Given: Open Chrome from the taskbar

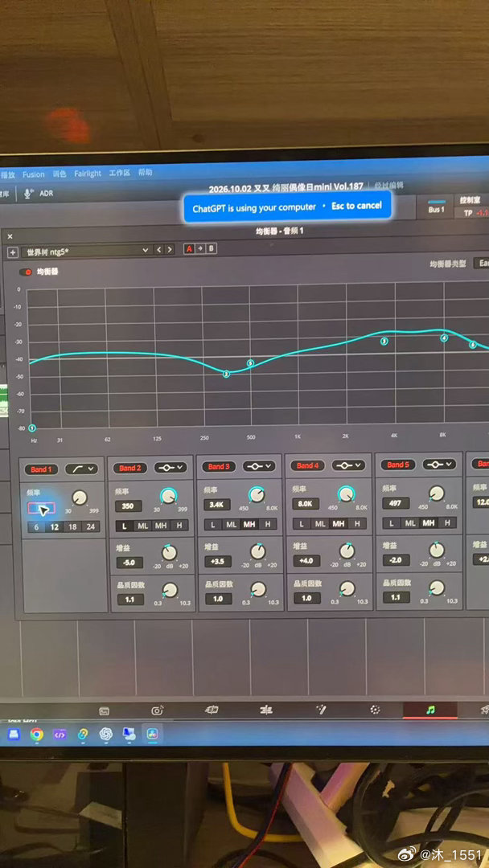Looking at the screenshot, I should coord(36,735).
